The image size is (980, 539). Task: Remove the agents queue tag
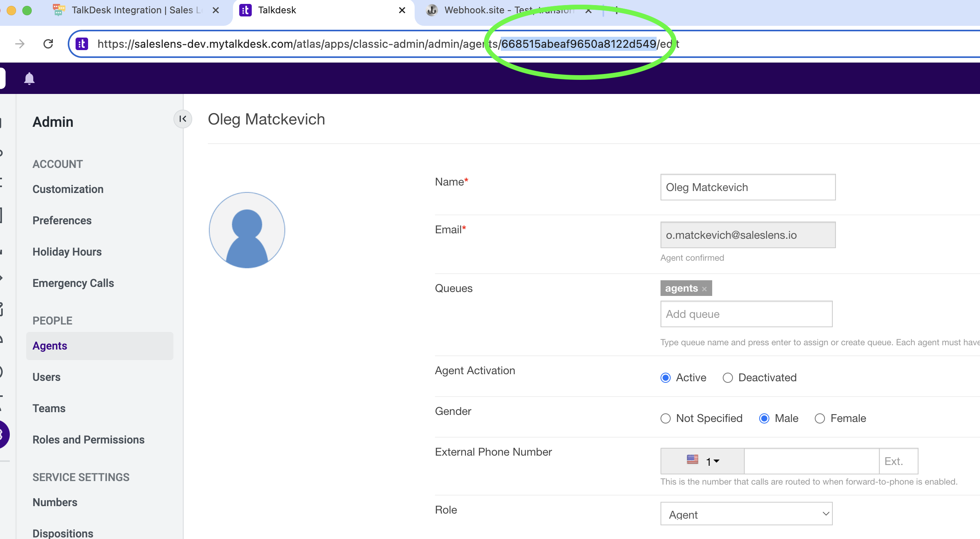tap(704, 289)
